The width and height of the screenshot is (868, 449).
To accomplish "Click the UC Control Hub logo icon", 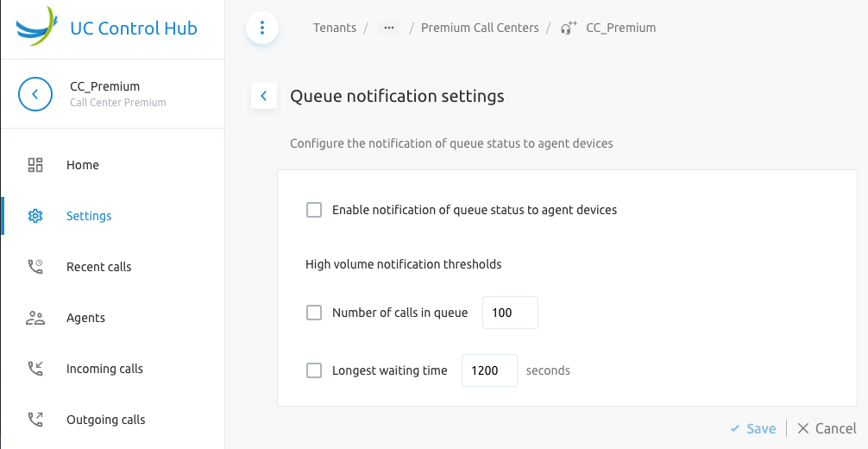I will 37,27.
